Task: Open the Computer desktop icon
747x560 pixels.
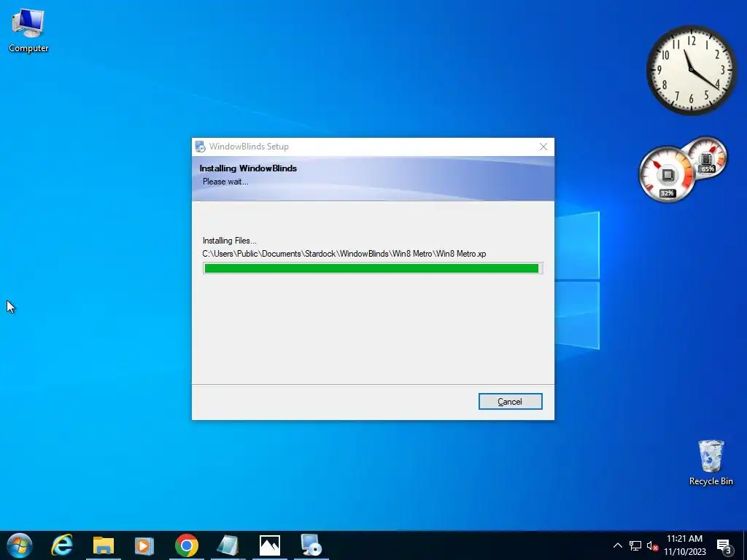Action: (x=28, y=30)
